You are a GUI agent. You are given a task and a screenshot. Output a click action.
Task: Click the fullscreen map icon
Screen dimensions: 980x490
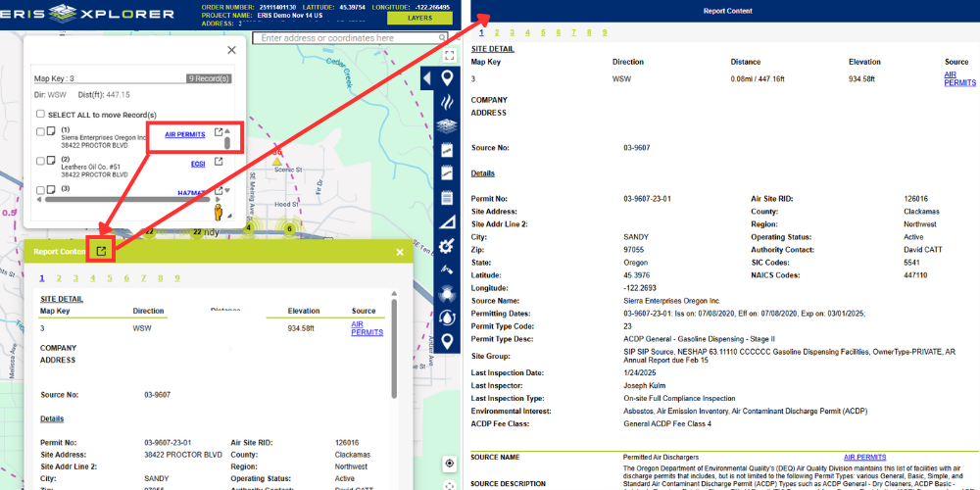click(x=449, y=56)
